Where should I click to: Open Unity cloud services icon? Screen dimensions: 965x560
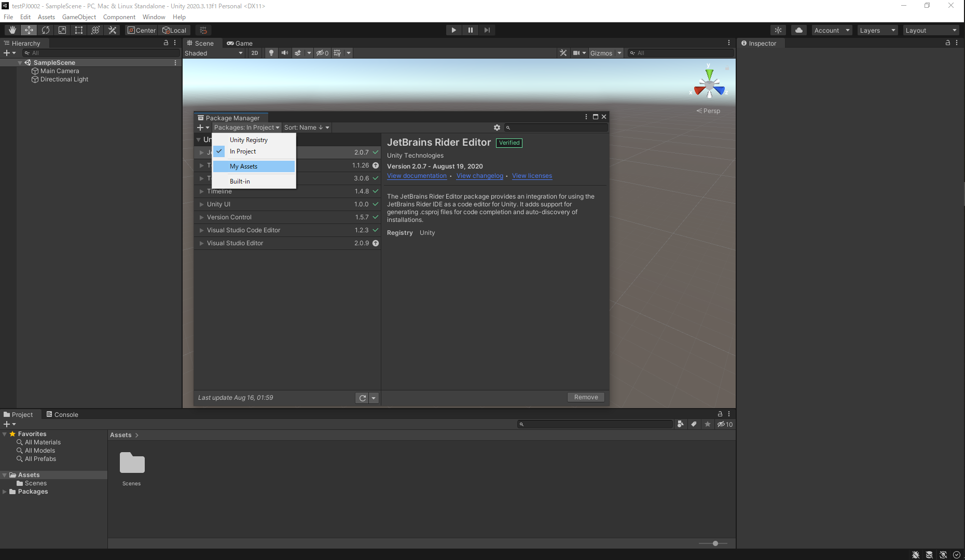[799, 30]
